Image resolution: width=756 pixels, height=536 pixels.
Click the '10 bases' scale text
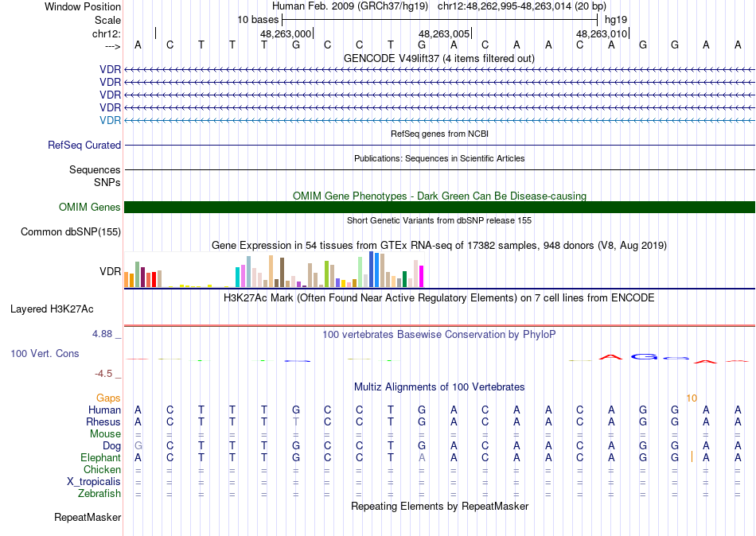pos(258,20)
